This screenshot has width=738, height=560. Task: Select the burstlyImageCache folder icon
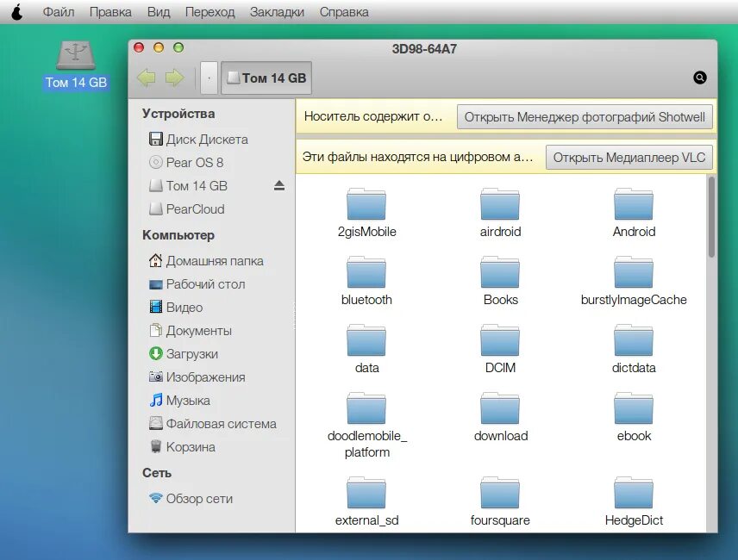634,272
